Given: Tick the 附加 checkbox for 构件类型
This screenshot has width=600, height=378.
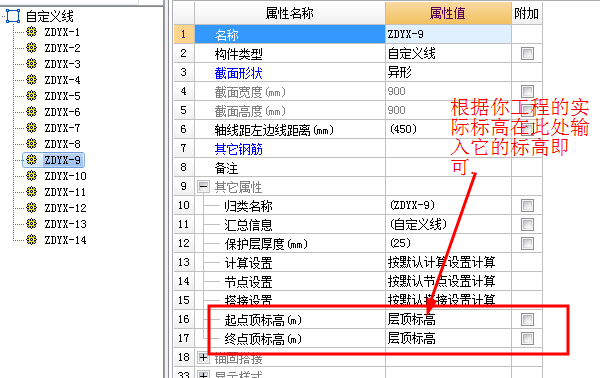Looking at the screenshot, I should (x=527, y=53).
